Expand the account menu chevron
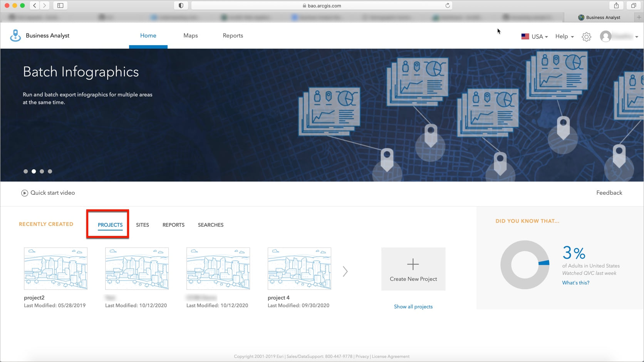 [x=636, y=36]
